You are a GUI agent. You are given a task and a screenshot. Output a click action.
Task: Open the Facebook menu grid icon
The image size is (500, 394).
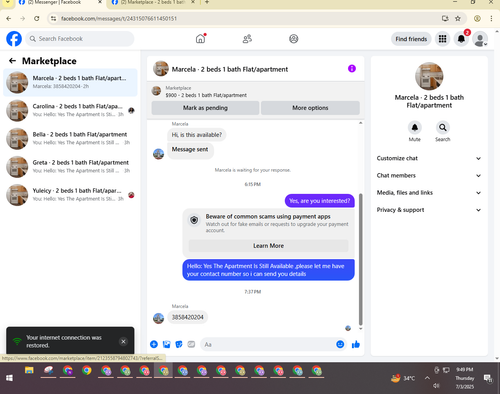pos(442,39)
